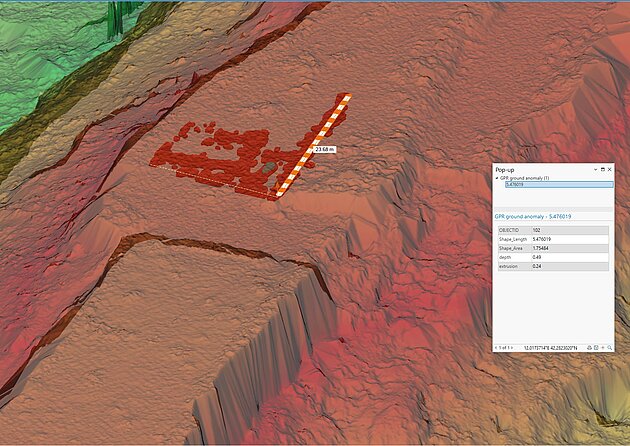This screenshot has width=630, height=446.
Task: Select the OBJECTID field label
Action: [x=509, y=230]
